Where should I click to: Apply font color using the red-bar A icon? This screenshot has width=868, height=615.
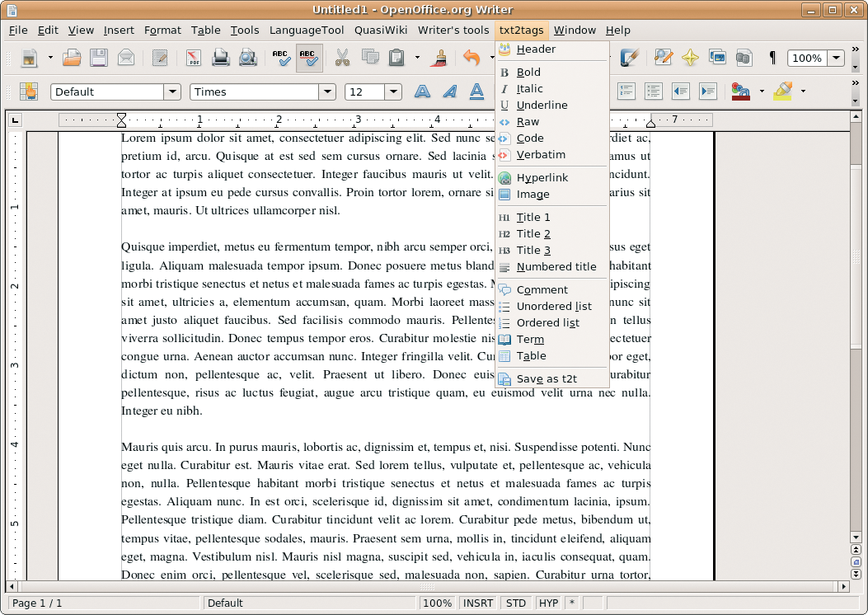click(x=741, y=92)
